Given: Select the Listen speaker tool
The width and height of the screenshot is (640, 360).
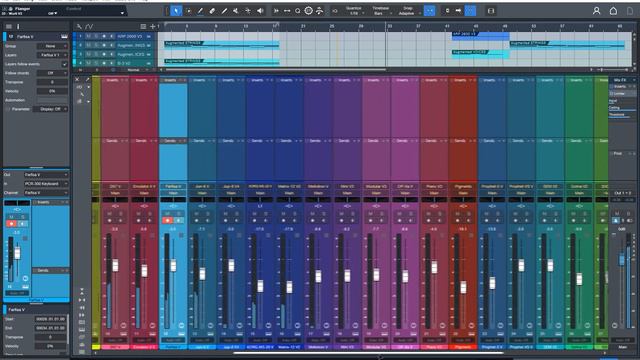Looking at the screenshot, I should [260, 11].
